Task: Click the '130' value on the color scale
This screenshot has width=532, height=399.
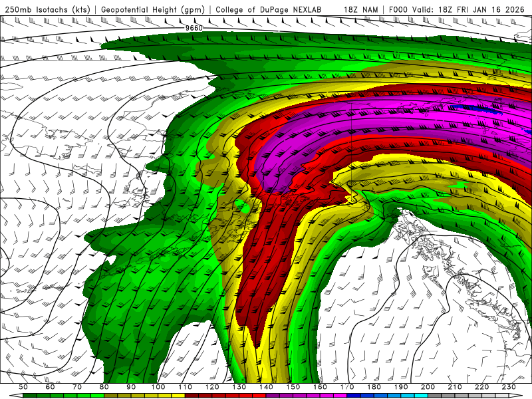Action: 239,387
